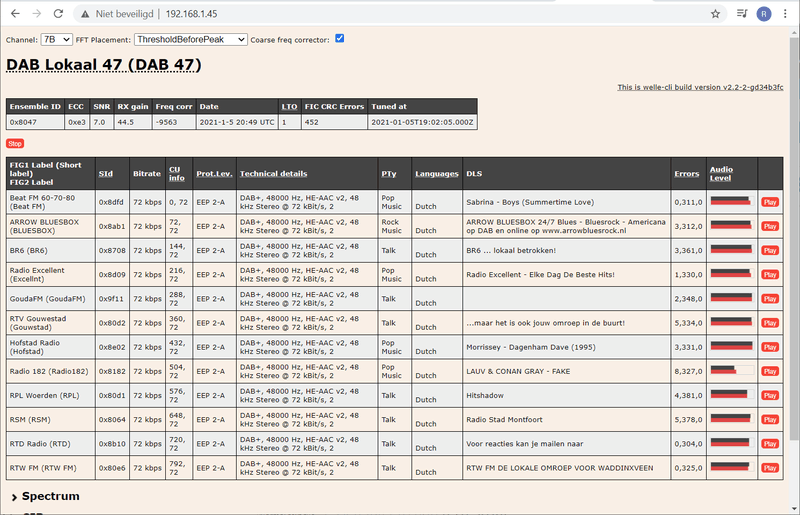Click the DLS text LAUV & CONAN GRAY - FAKE
800x515 pixels.
pos(518,371)
